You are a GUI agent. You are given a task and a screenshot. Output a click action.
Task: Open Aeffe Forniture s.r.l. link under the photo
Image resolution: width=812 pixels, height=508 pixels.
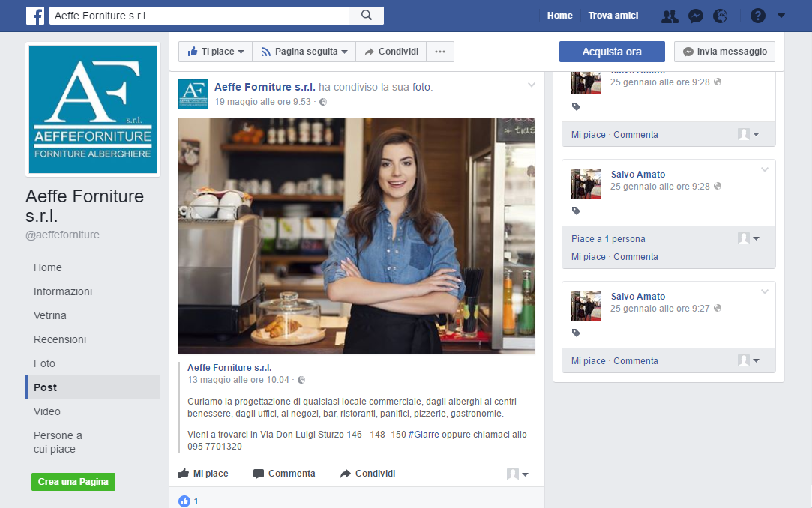pyautogui.click(x=229, y=368)
